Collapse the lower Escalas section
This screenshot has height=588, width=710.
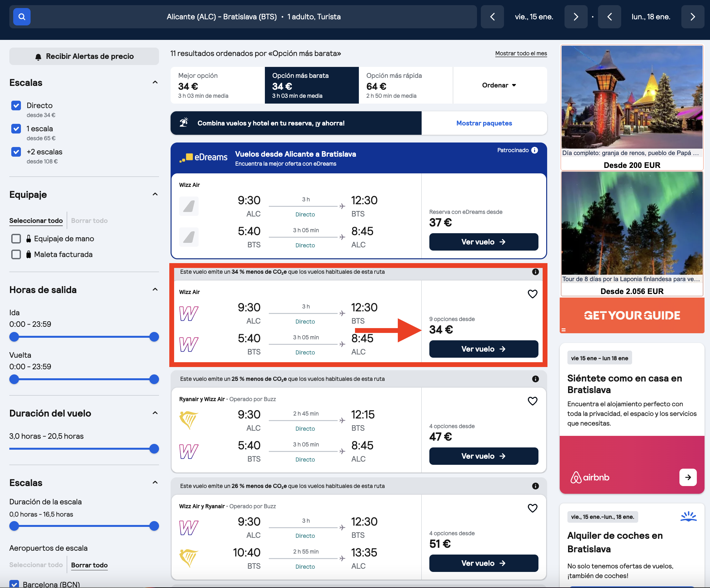(155, 482)
